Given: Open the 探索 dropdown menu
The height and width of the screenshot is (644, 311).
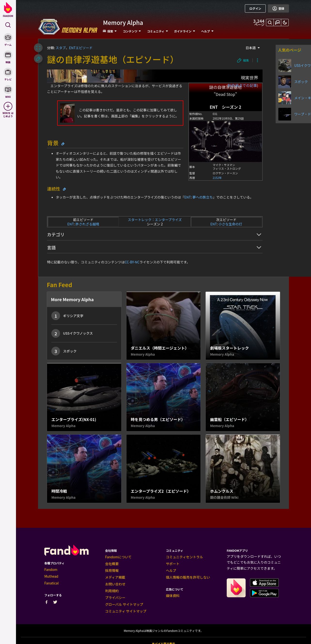Looking at the screenshot, I should point(110,31).
